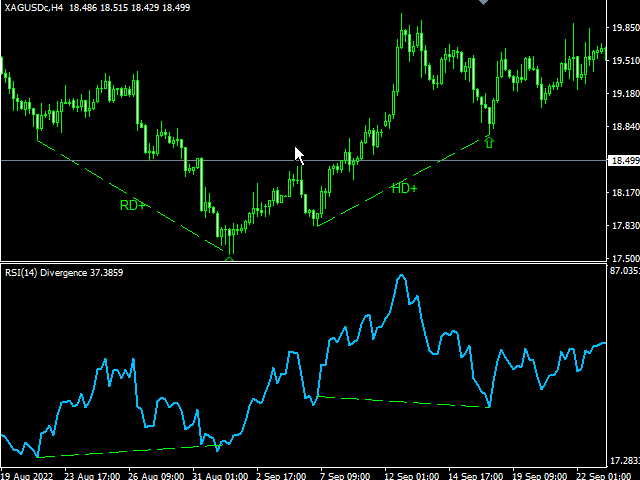Click the 87.035 RSI scale value
This screenshot has width=640, height=480.
point(623,270)
